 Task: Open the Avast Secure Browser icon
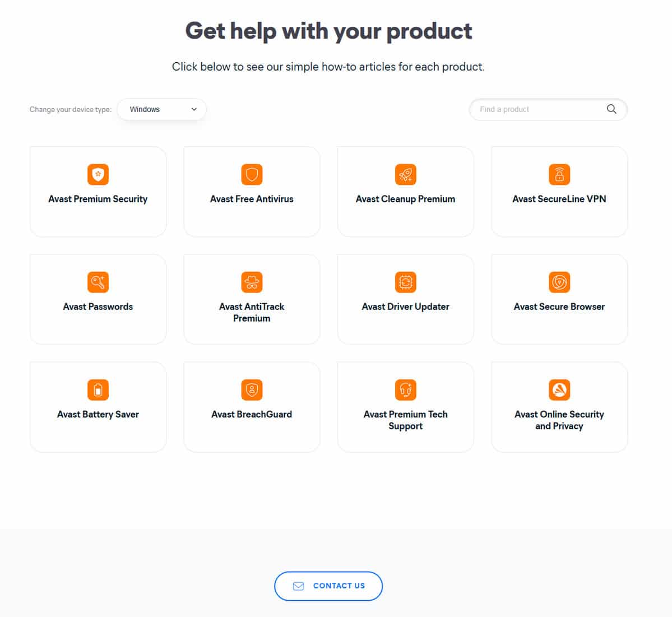click(x=559, y=282)
